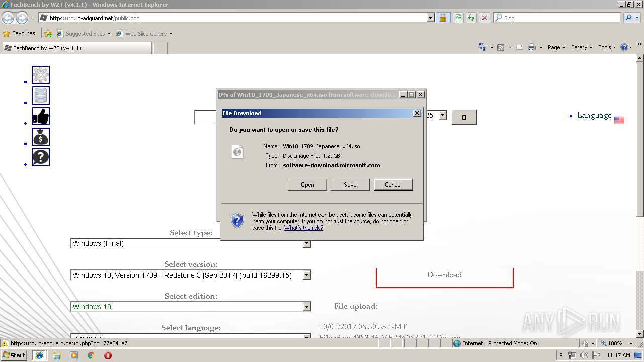Click the Read mail icon
This screenshot has height=362, width=644.
(519, 47)
